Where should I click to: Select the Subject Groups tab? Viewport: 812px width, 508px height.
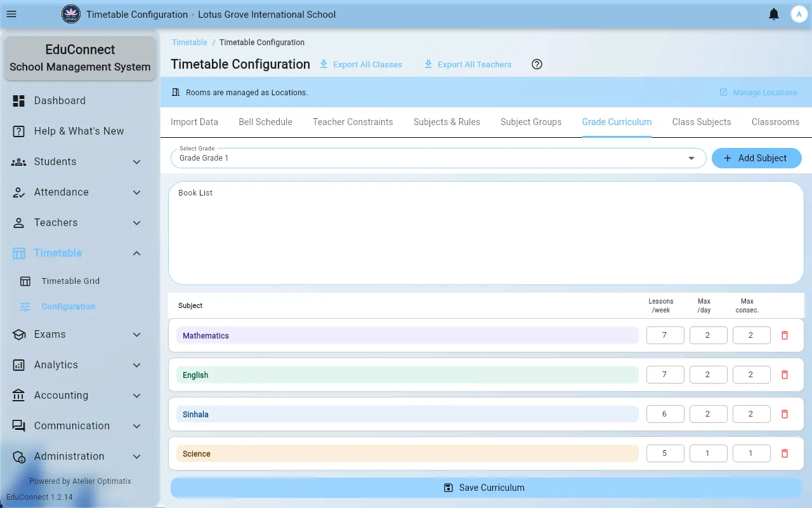[x=531, y=122]
